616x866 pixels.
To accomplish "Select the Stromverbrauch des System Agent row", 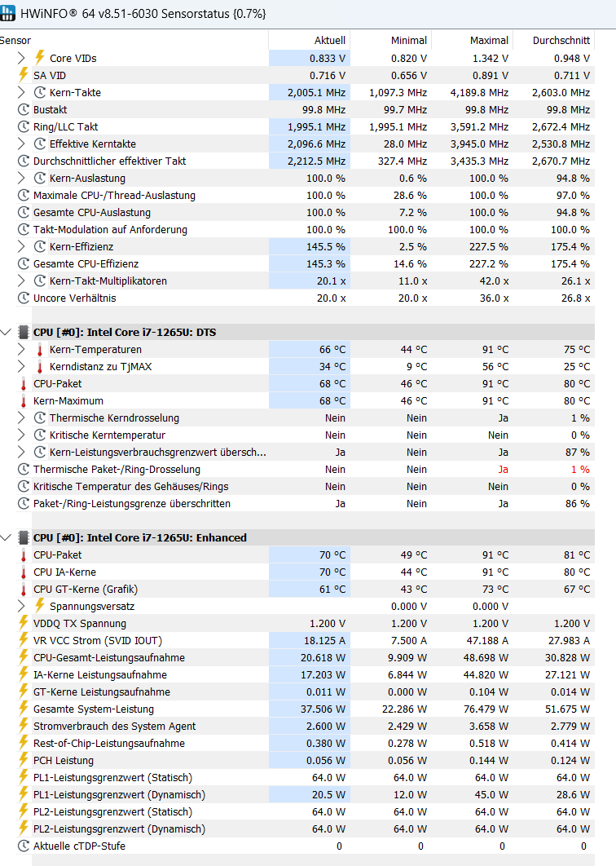I will tap(306, 726).
